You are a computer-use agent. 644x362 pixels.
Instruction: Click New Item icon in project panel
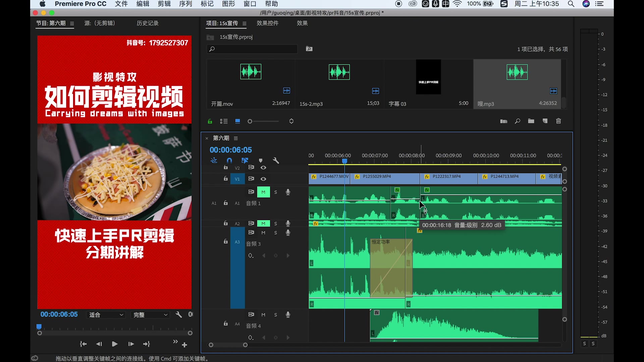(545, 121)
